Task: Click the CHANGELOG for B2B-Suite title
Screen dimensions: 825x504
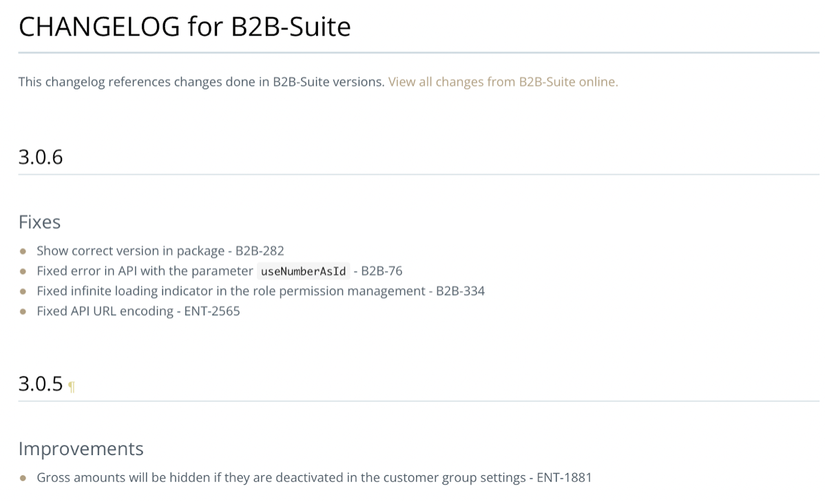Action: 185,26
